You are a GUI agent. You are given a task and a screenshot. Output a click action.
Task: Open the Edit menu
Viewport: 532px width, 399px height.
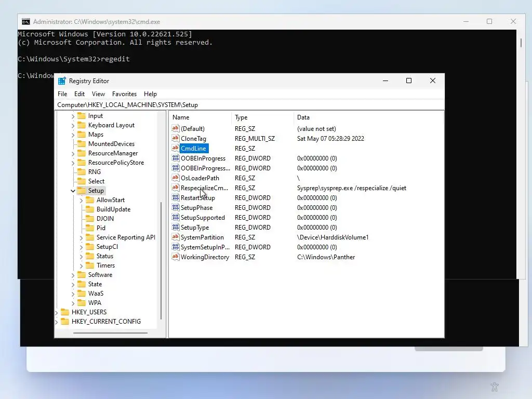tap(79, 94)
